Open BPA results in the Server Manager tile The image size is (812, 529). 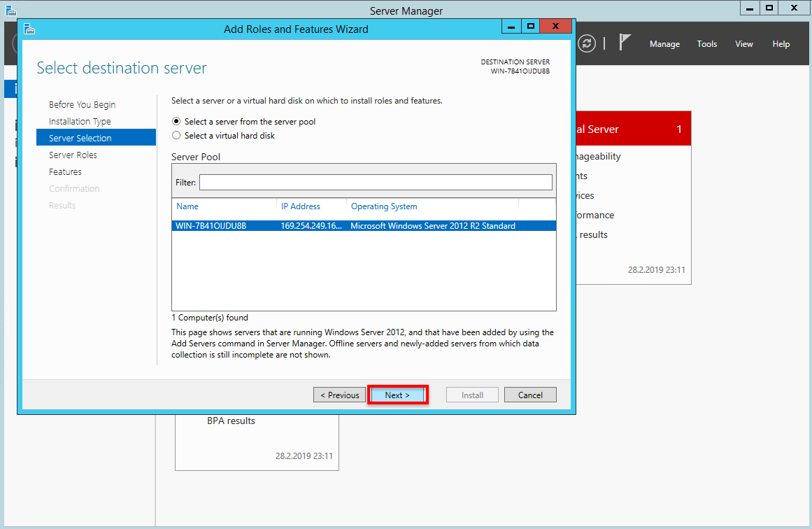coord(231,421)
